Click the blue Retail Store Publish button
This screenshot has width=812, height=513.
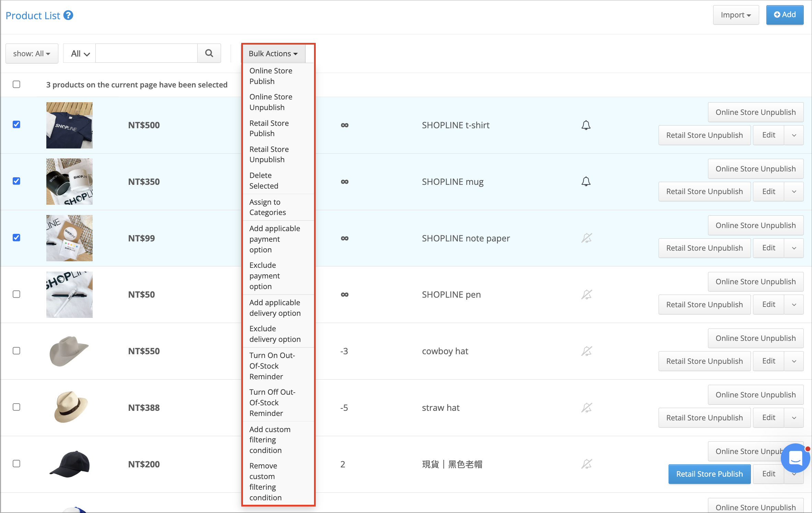pos(709,474)
